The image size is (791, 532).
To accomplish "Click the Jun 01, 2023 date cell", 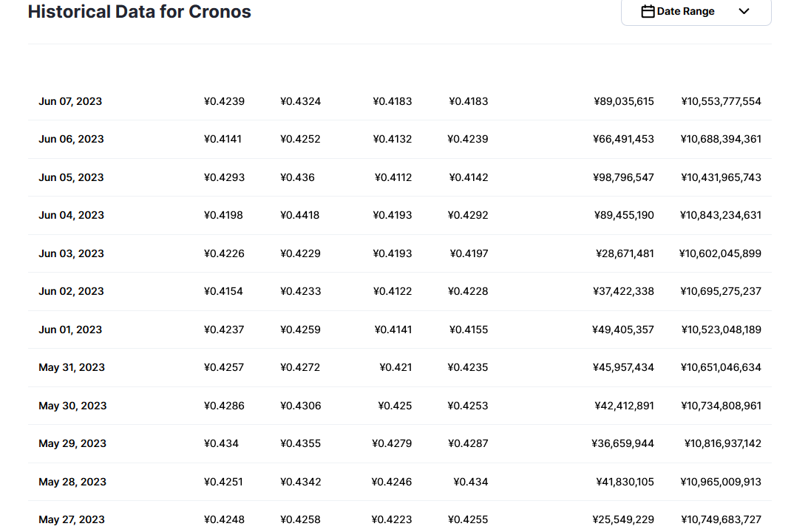I will [x=70, y=330].
